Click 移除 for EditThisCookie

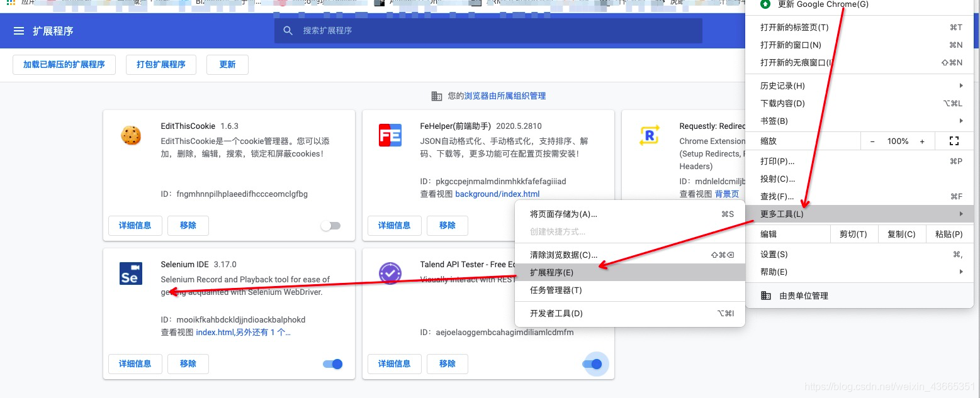[x=188, y=226]
